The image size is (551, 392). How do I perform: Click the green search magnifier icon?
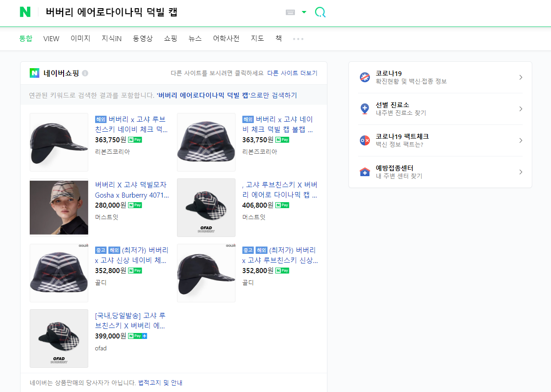point(320,12)
